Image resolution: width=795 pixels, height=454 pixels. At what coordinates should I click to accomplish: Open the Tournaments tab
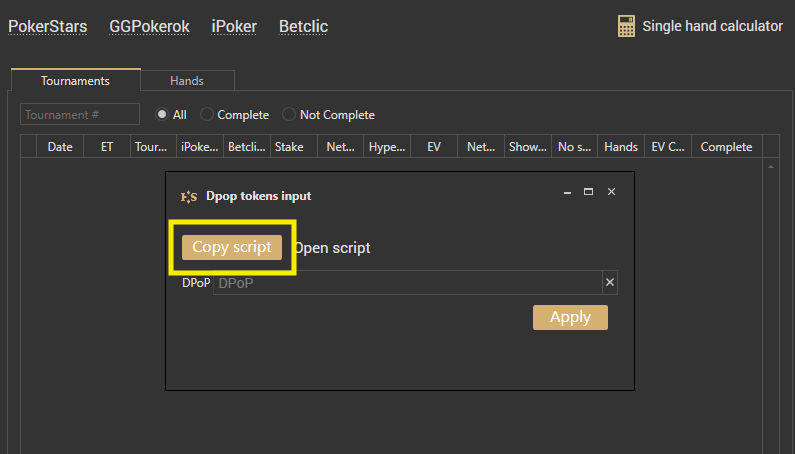coord(76,81)
